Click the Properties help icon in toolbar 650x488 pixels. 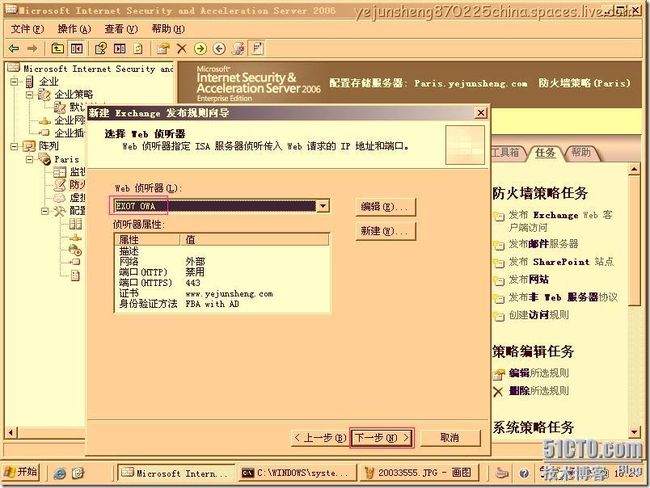point(101,49)
